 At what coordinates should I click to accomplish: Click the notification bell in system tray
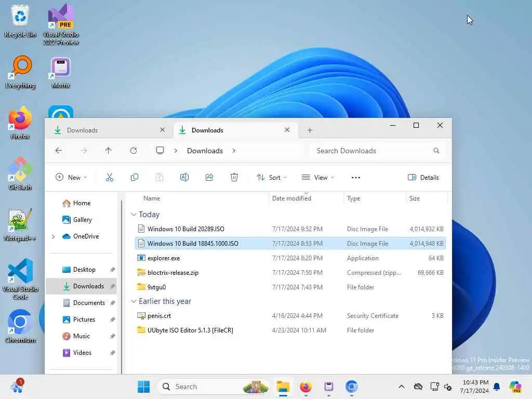pyautogui.click(x=497, y=387)
